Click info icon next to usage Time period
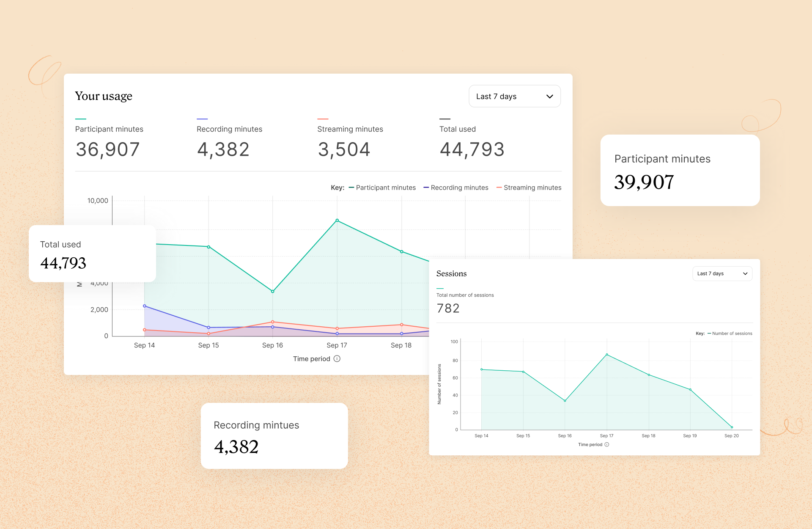Viewport: 812px width, 529px height. [337, 359]
